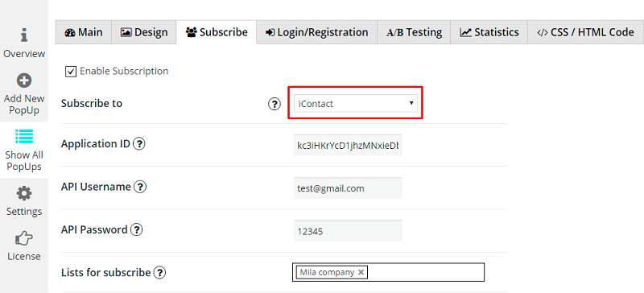The image size is (644, 293).
Task: Switch to the Login/Registration tab
Action: [317, 32]
